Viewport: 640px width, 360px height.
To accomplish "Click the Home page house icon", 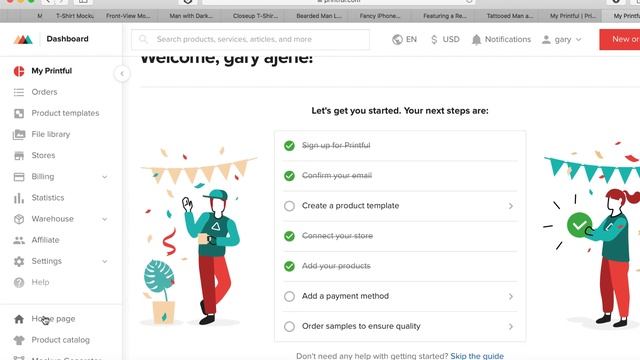I will [x=19, y=319].
